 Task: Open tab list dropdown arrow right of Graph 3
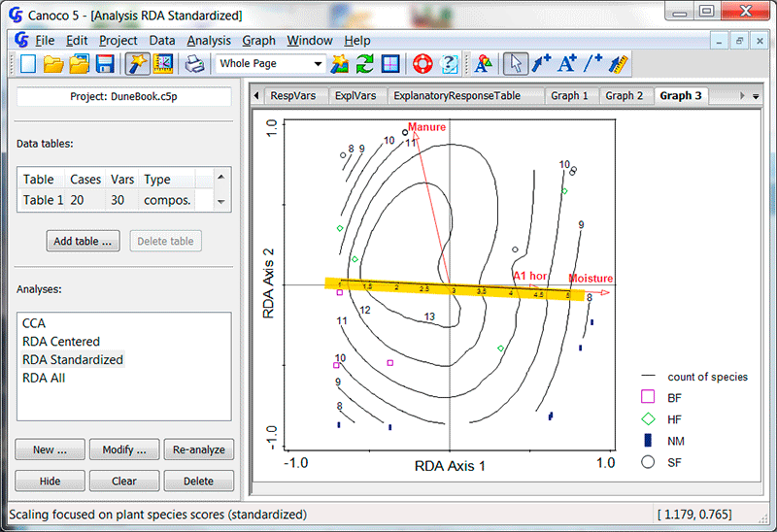[755, 96]
